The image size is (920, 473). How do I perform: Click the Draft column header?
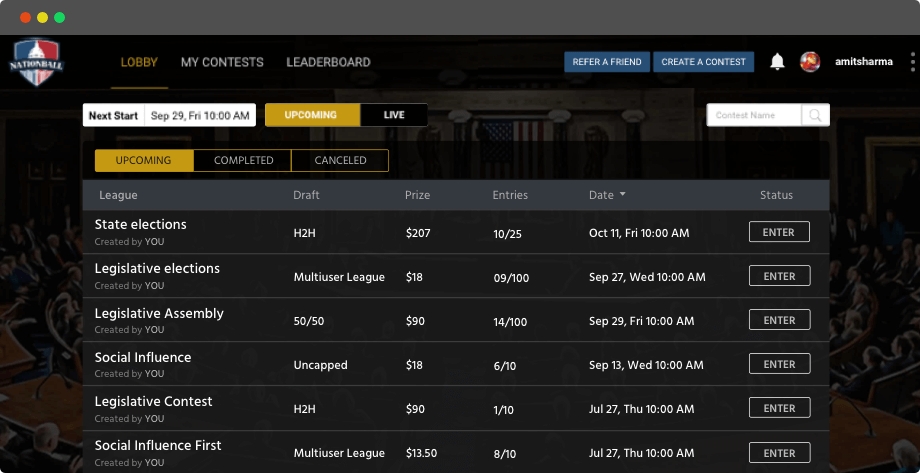tap(306, 195)
